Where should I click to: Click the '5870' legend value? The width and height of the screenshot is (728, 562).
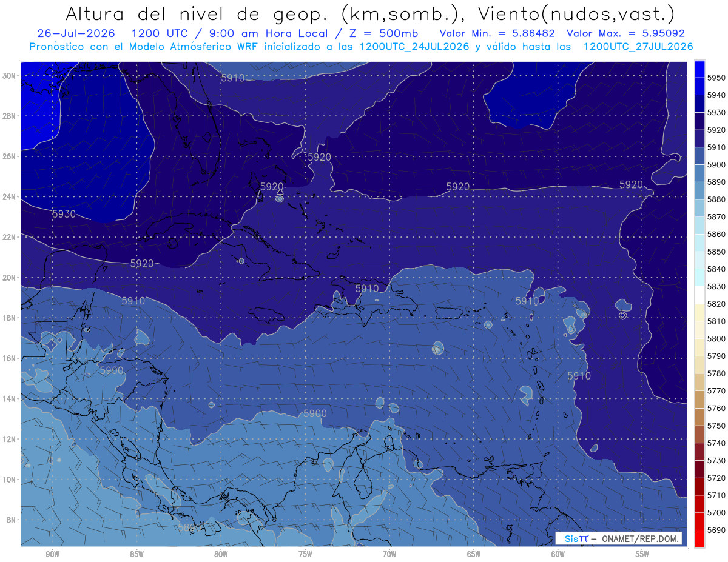(x=716, y=216)
